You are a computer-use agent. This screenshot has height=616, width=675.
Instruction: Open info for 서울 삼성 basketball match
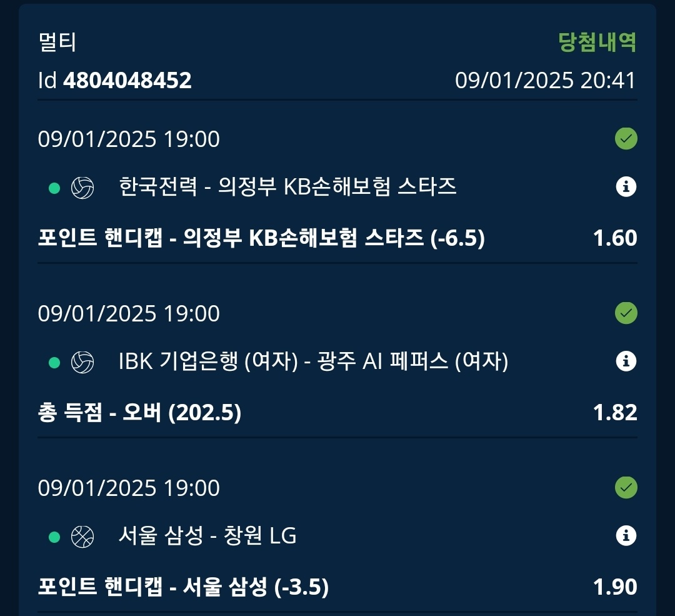pos(626,536)
